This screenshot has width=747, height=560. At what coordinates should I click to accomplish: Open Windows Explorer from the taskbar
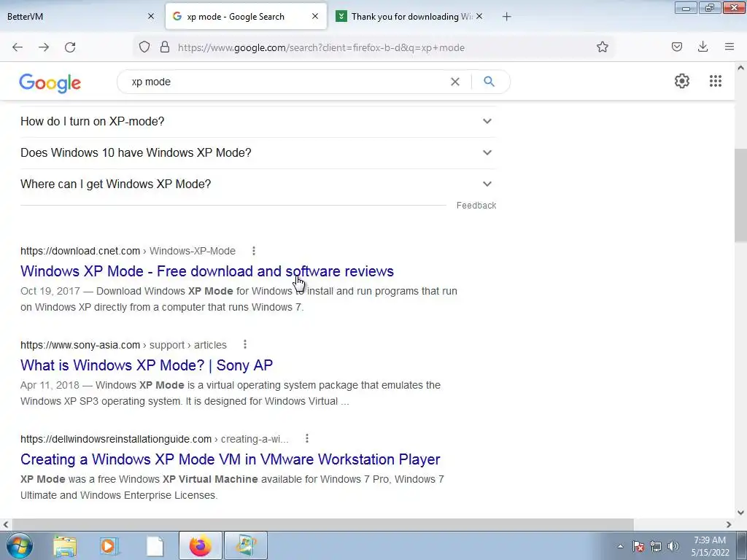[x=65, y=545]
